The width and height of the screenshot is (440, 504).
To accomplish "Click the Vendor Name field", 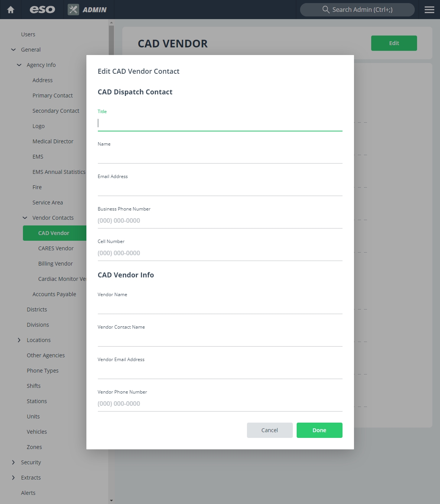I will 220,306.
